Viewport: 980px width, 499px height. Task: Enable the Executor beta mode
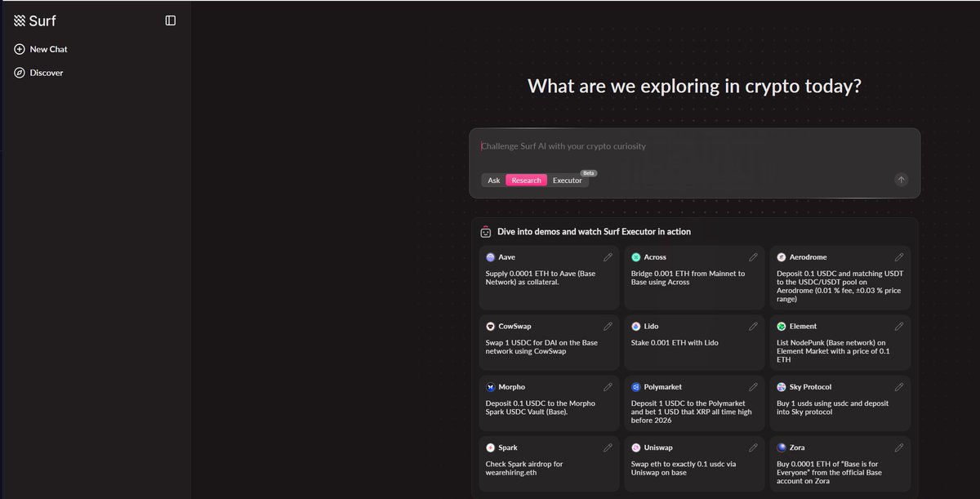568,180
